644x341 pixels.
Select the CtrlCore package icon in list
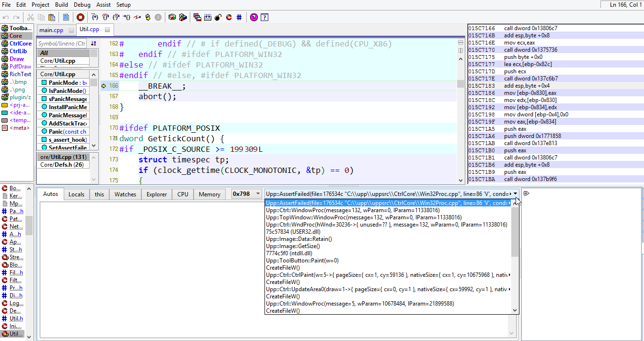point(5,44)
